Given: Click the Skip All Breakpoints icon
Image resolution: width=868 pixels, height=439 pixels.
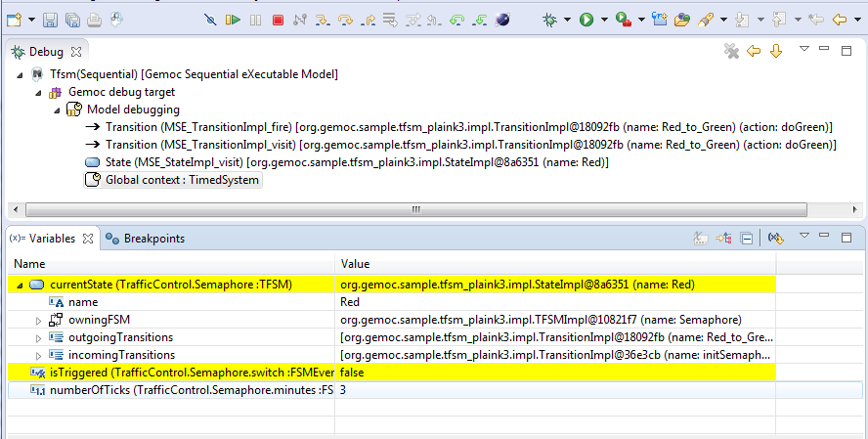Looking at the screenshot, I should pos(210,19).
